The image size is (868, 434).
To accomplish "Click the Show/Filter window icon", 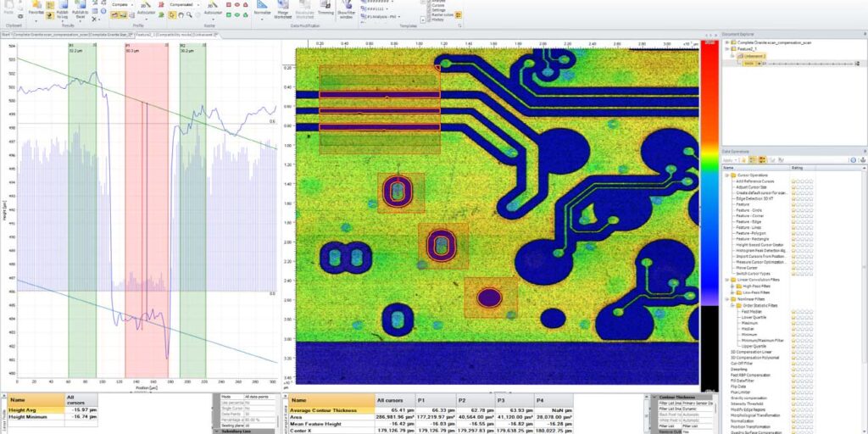I will [347, 8].
